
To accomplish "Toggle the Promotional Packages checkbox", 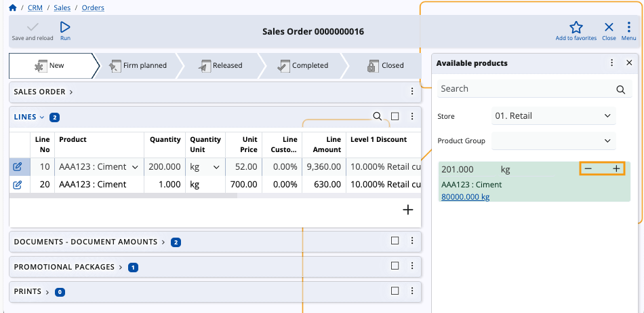I will 395,265.
